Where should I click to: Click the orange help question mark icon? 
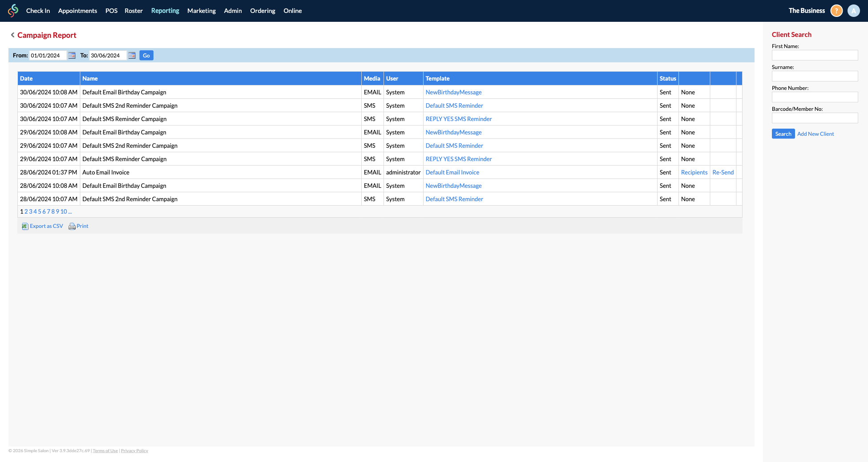(x=836, y=11)
